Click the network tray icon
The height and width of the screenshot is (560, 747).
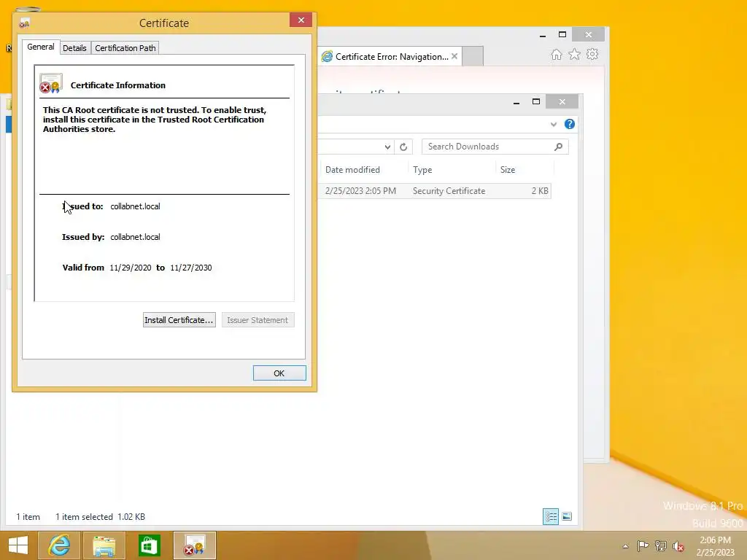click(661, 545)
